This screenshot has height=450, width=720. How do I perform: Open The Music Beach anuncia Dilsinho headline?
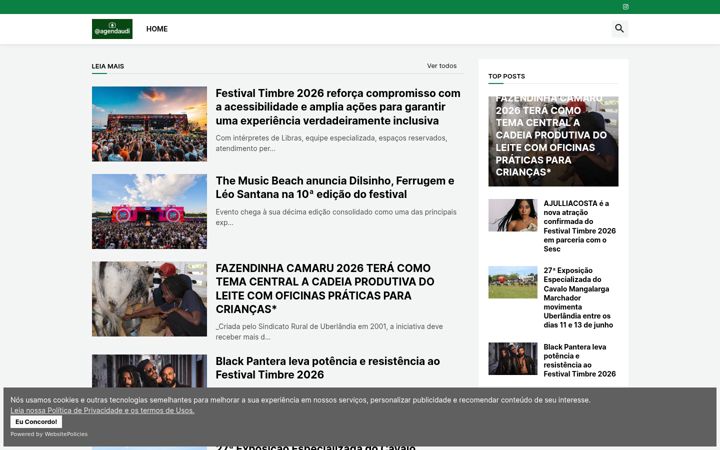click(335, 187)
